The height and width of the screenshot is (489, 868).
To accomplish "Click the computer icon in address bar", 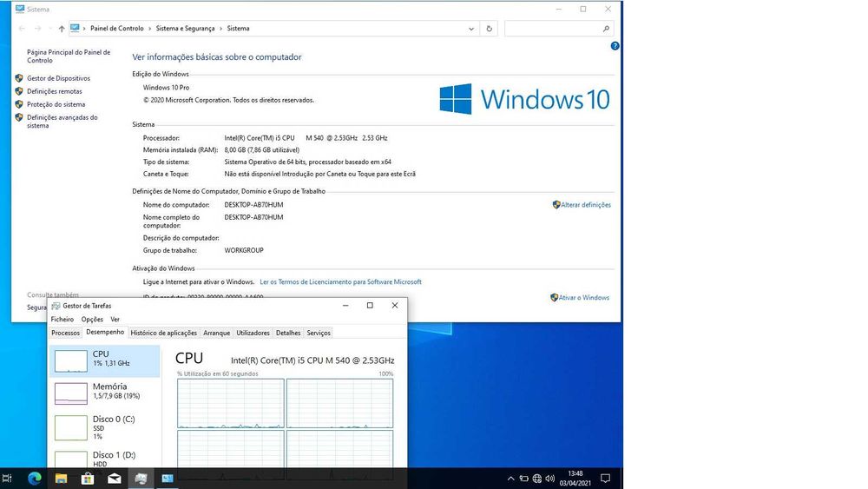I will click(75, 29).
